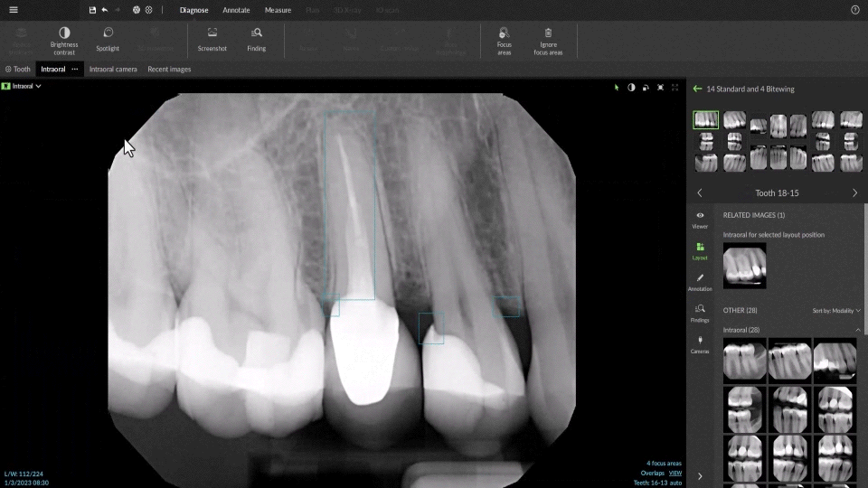The width and height of the screenshot is (868, 488).
Task: Click the dental chart icon beside undo arrows
Action: pos(137,10)
